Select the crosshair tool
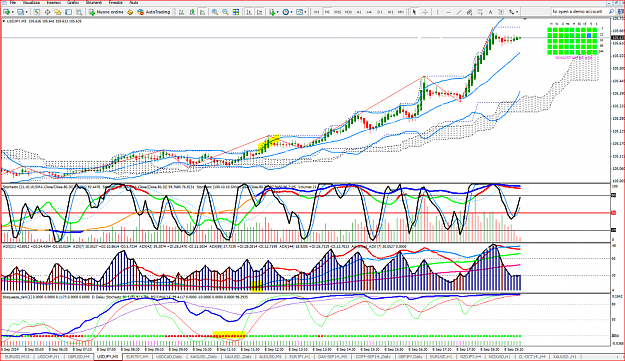Image resolution: width=625 pixels, height=361 pixels. (425, 12)
